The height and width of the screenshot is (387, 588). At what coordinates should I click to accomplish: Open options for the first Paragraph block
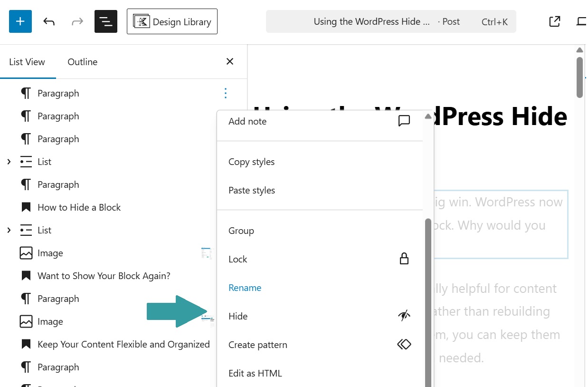click(226, 93)
